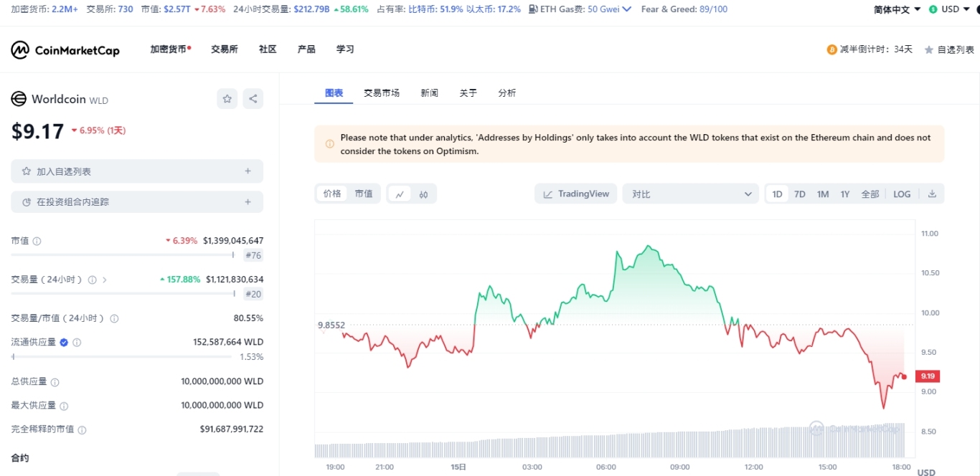Expand 交易量（24小时）chevron arrow
Viewport: 980px width, 476px height.
[105, 280]
